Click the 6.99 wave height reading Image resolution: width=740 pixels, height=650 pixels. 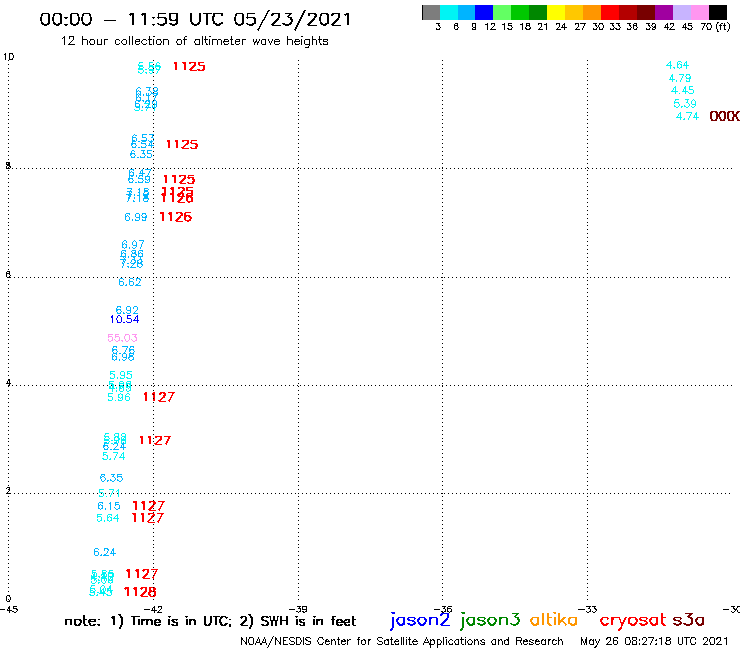(x=136, y=217)
